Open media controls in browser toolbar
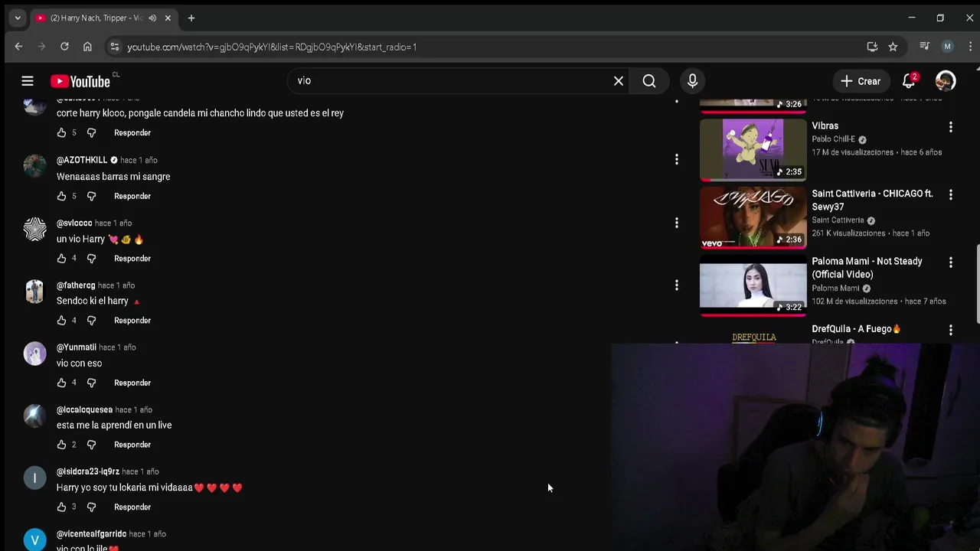The width and height of the screenshot is (980, 551). (x=924, y=47)
